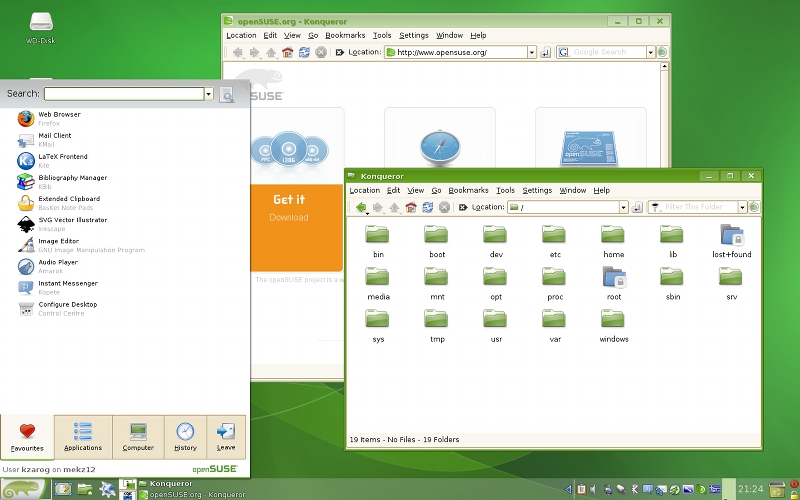Viewport: 800px width, 500px height.
Task: Open View menu in file manager Konqueror
Action: (x=416, y=190)
